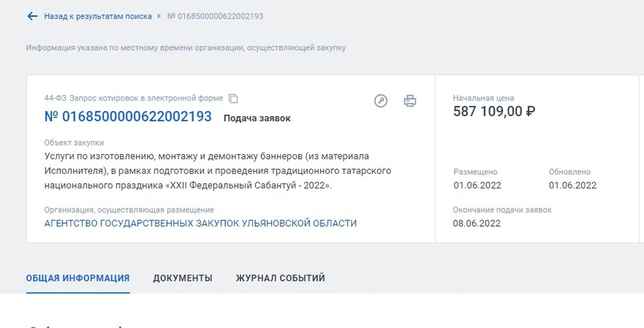The image size is (644, 328).
Task: Click the starting price 587 109,00 ₽
Action: click(494, 111)
